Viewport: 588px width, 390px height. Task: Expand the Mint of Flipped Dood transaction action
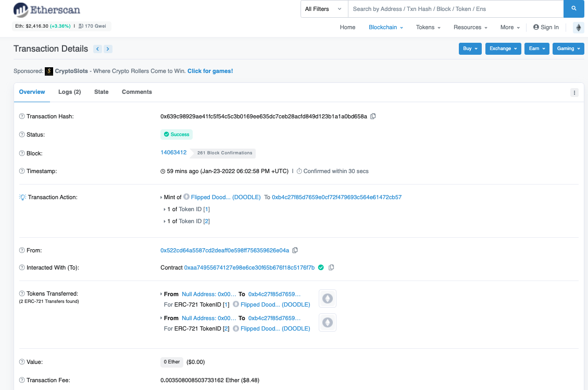point(162,197)
